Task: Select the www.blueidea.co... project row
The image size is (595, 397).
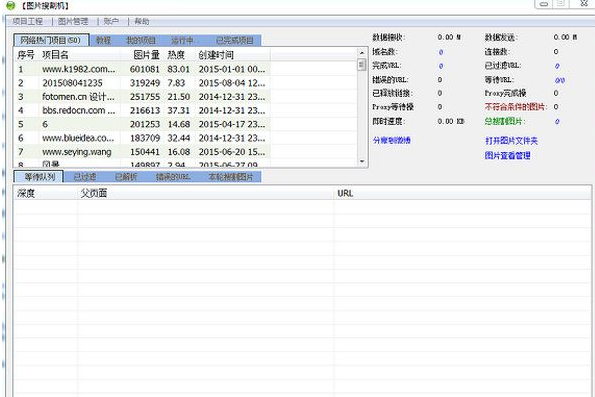Action: pos(142,138)
